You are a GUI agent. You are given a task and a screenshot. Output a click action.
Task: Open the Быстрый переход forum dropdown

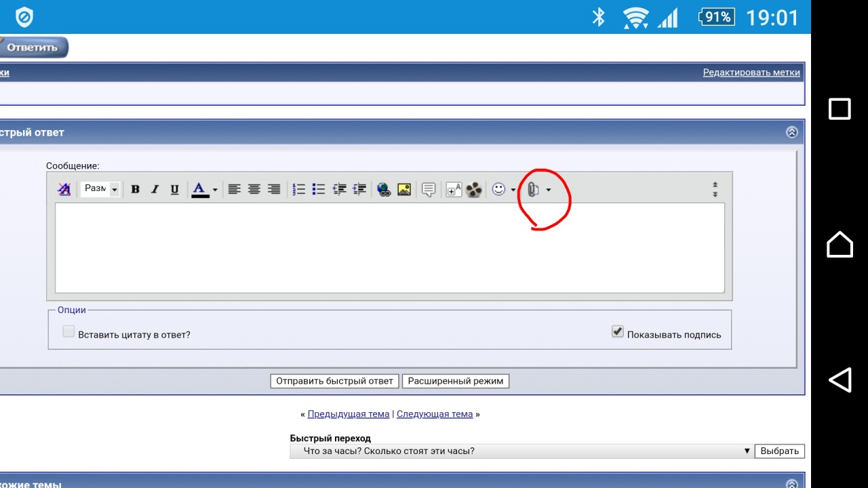click(x=521, y=451)
